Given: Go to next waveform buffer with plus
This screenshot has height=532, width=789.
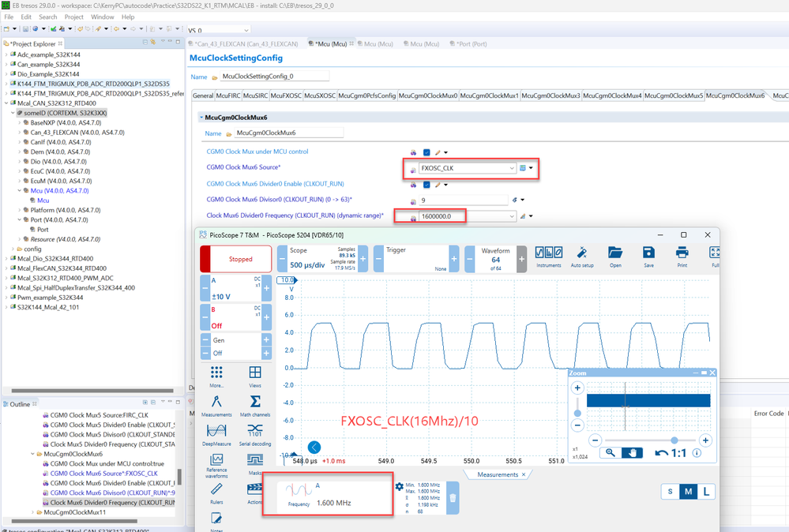Looking at the screenshot, I should point(522,259).
